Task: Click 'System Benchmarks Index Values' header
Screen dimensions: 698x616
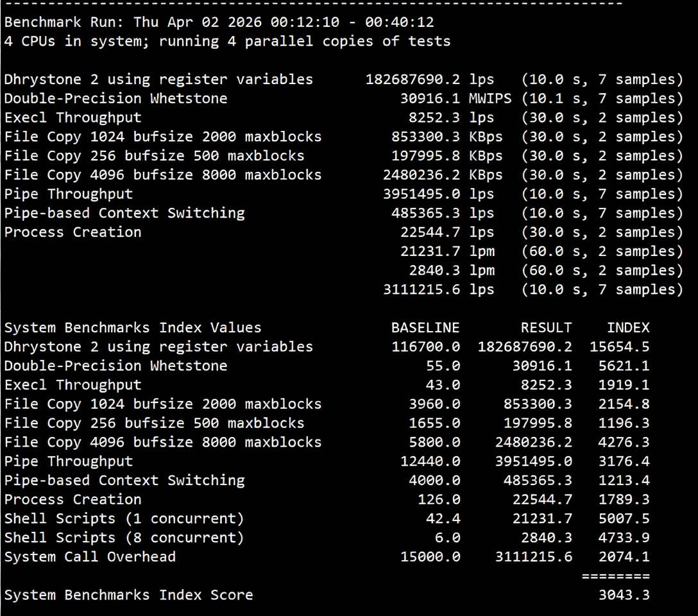Action: coord(132,327)
